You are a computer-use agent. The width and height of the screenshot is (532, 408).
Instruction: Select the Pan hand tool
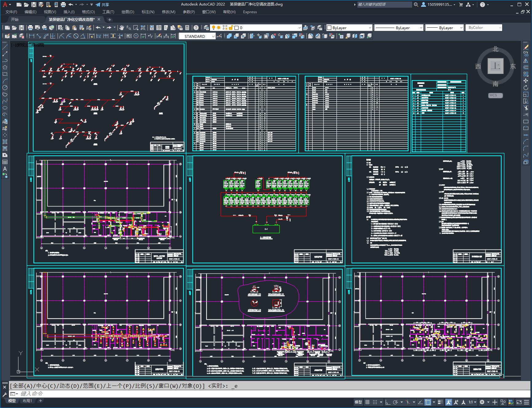121,28
